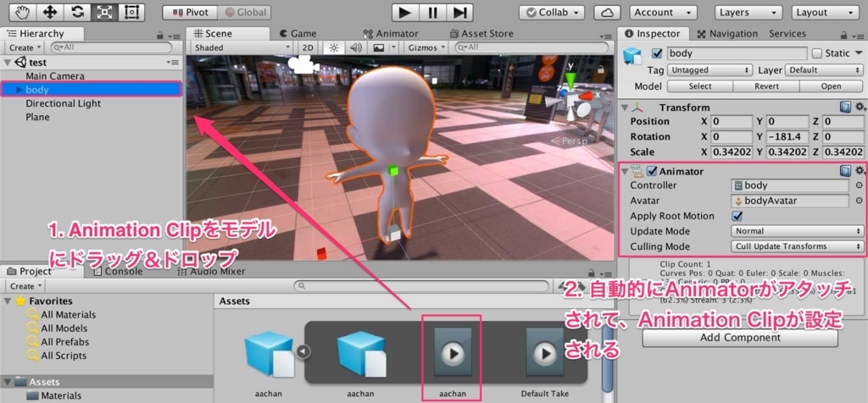The image size is (868, 403).
Task: Start Play mode
Action: (405, 12)
